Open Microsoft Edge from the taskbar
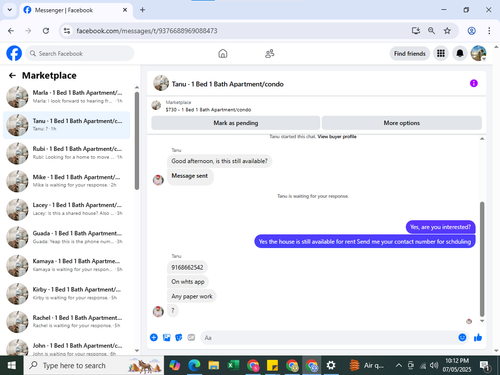The image size is (500, 375). click(x=194, y=365)
